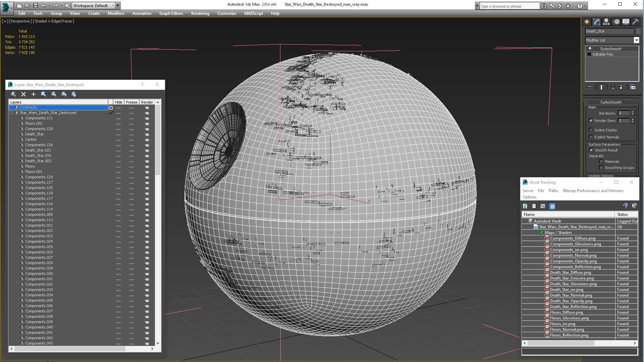Click Remove modifier trash icon
Screen dimensions: 644x362
click(621, 87)
